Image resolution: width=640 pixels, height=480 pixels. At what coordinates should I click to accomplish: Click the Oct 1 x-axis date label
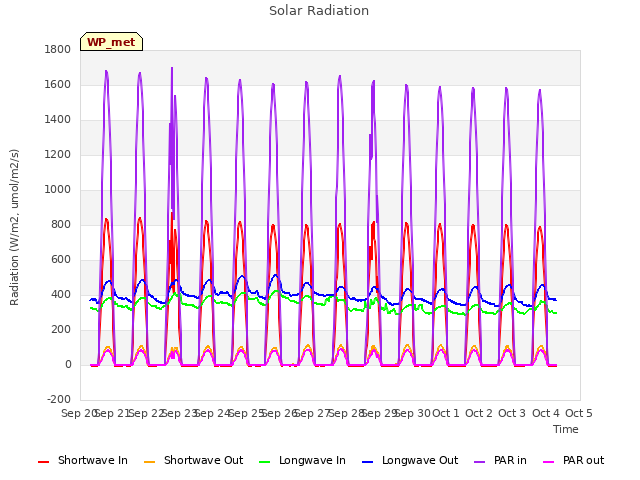(x=446, y=413)
